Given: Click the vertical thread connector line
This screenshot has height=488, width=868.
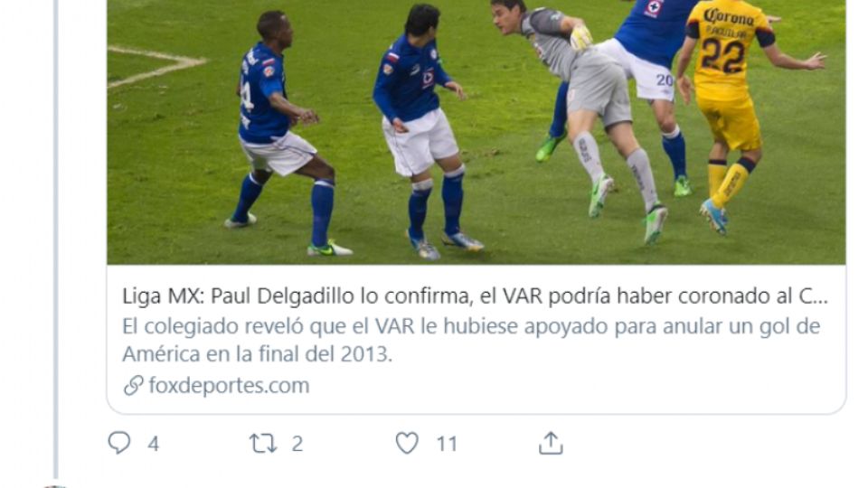Looking at the screenshot, I should tap(56, 238).
